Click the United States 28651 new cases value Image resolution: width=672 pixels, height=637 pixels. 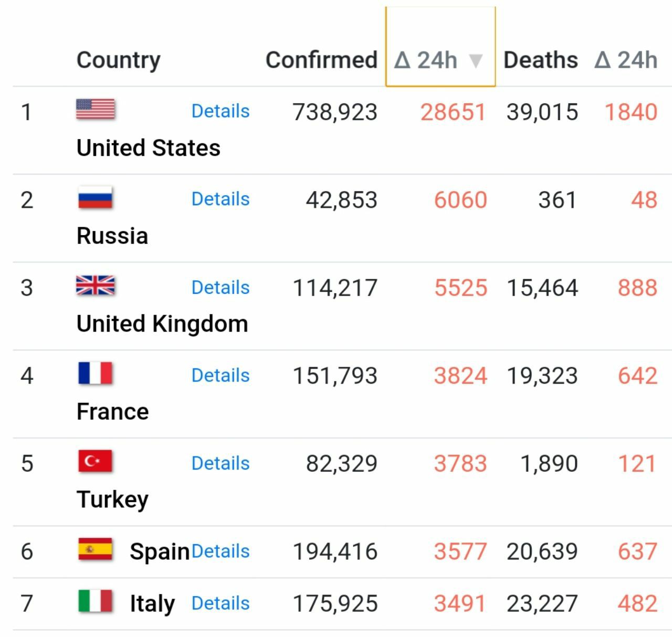(453, 112)
